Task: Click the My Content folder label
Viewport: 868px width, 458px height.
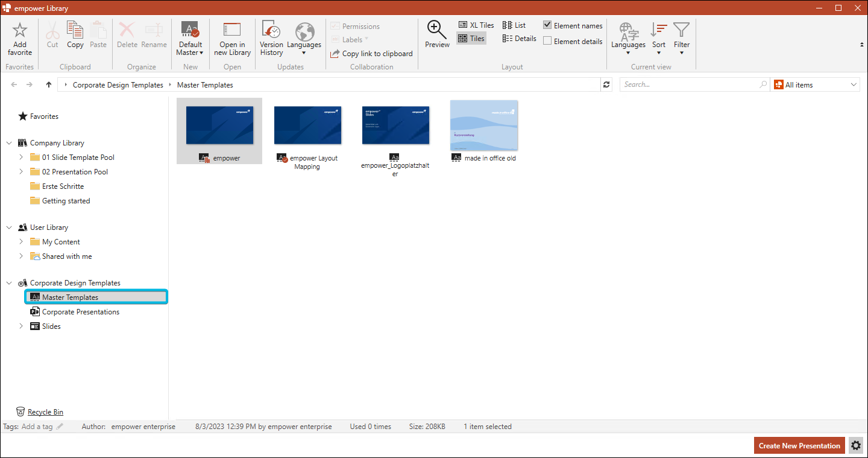Action: 61,242
